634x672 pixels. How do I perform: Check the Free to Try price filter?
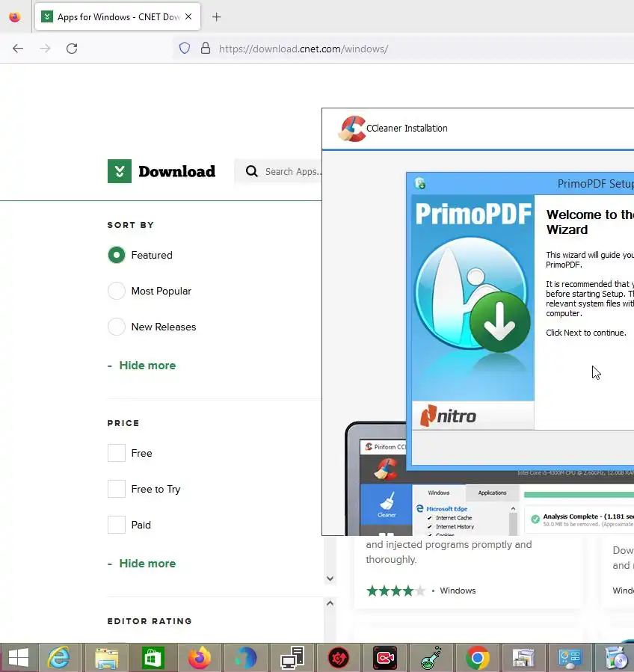click(x=116, y=489)
